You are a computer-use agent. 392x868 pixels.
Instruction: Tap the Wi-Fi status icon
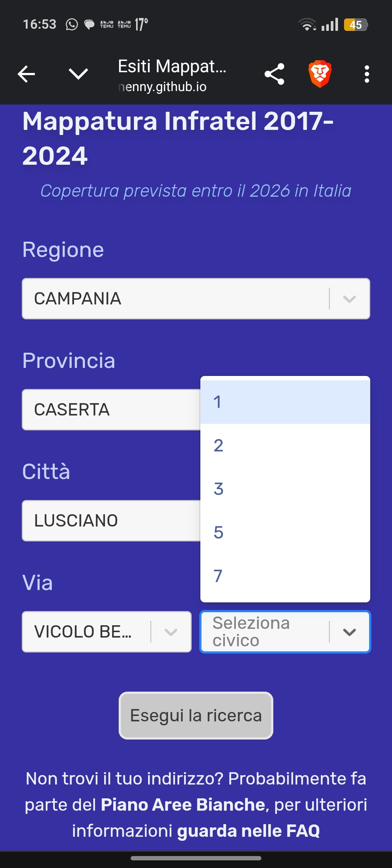click(307, 25)
